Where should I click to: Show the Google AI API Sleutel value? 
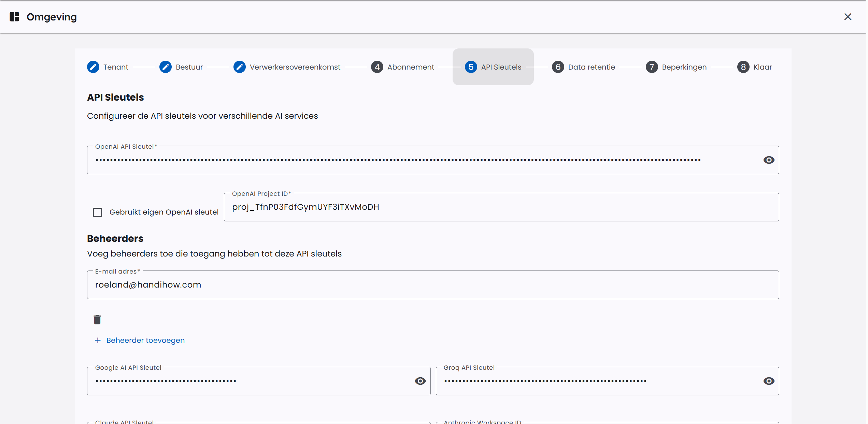pyautogui.click(x=420, y=381)
